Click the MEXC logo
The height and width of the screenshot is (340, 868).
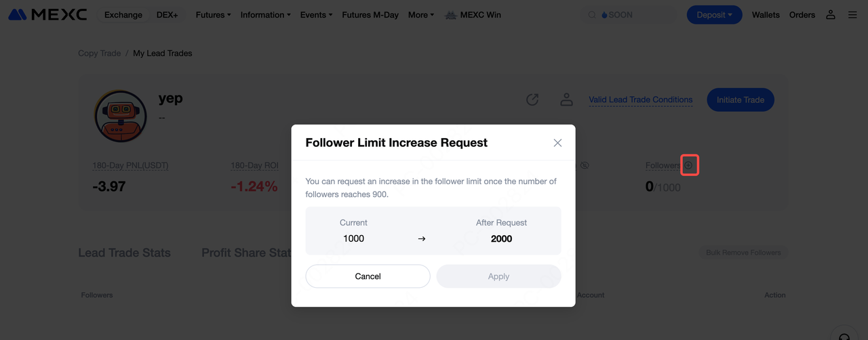(x=47, y=15)
